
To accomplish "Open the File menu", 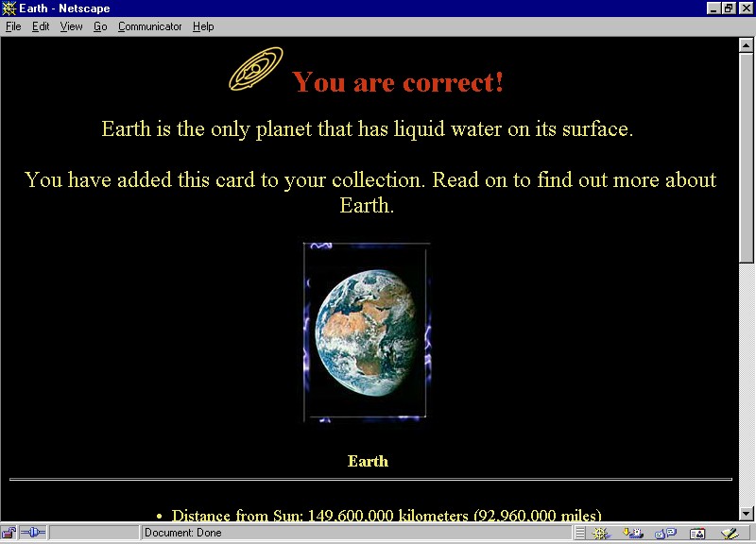I will point(13,26).
